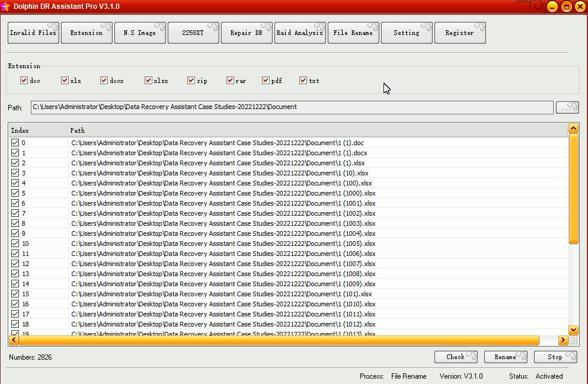588x384 pixels.
Task: Click the Check button
Action: click(456, 357)
